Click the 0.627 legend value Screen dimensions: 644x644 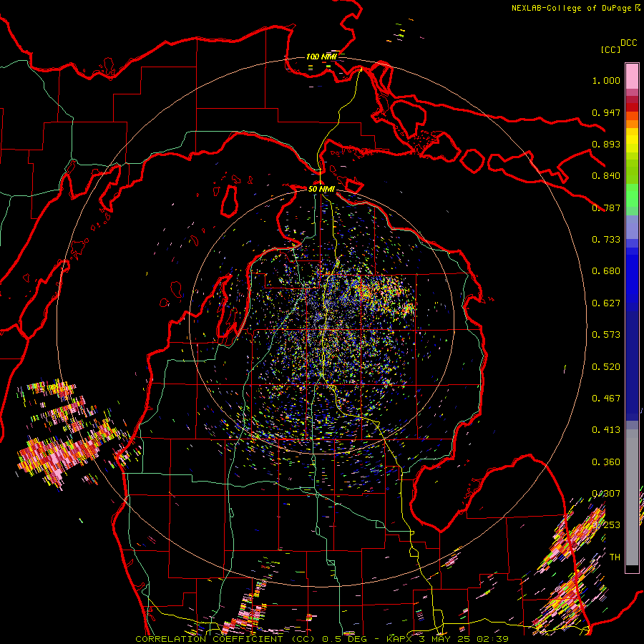pos(606,303)
